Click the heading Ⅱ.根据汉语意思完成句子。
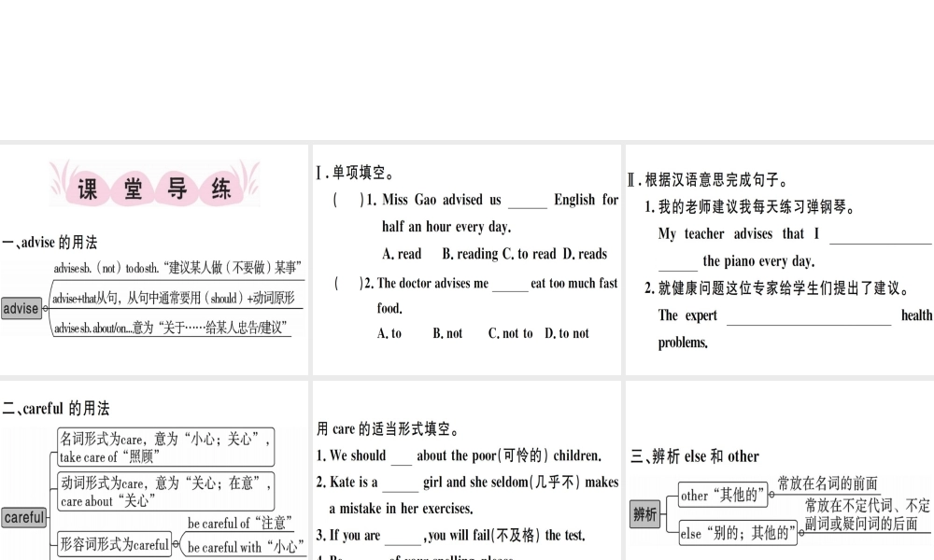The height and width of the screenshot is (560, 934). (708, 180)
